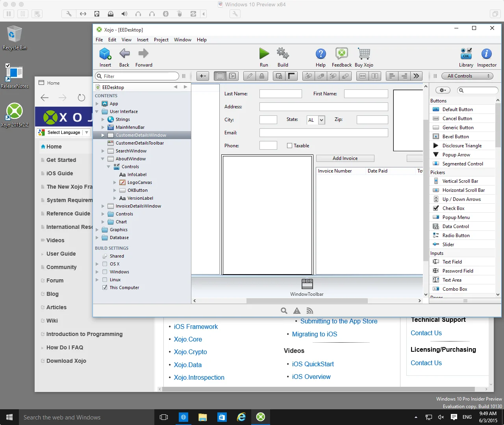504x425 pixels.
Task: Toggle the rulers measurement icon
Action: [291, 76]
